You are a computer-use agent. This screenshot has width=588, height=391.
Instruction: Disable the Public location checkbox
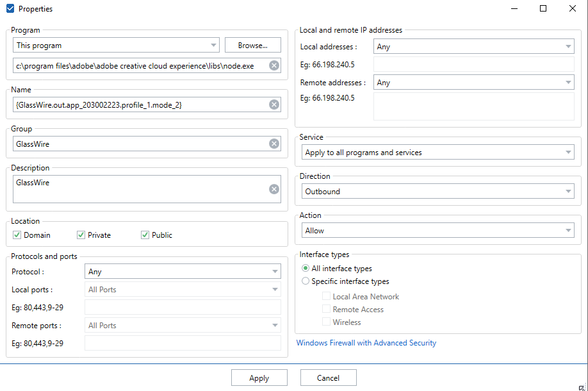[x=145, y=235]
